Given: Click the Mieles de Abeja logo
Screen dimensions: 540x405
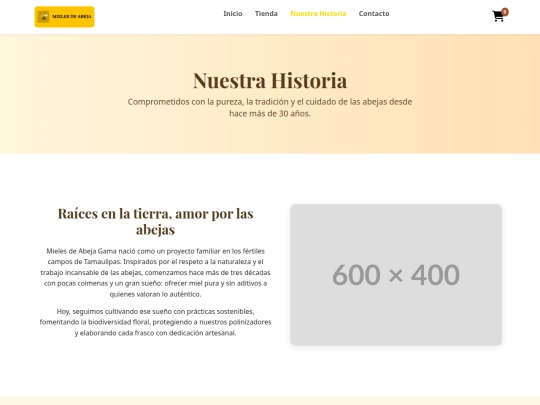Looking at the screenshot, I should [x=64, y=17].
